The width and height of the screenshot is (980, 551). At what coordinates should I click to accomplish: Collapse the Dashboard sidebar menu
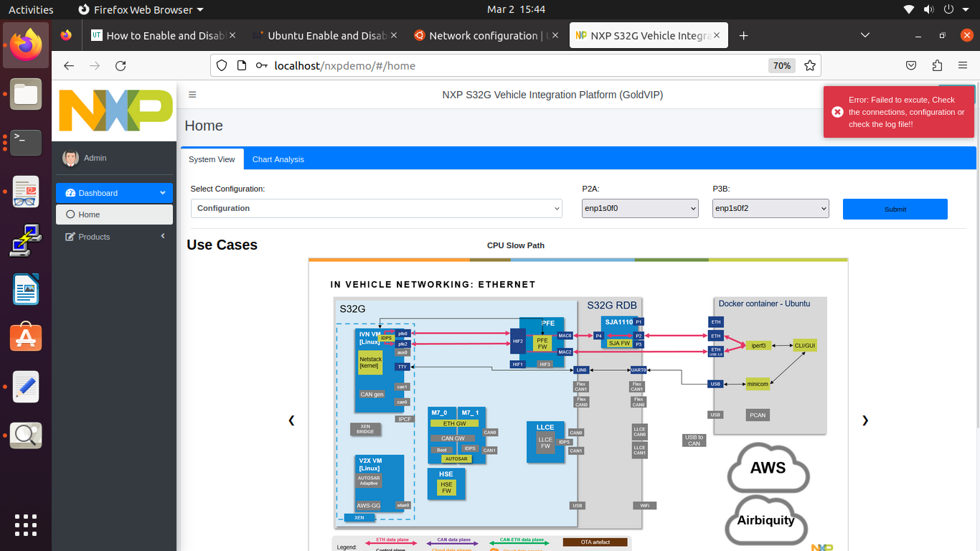click(x=114, y=193)
